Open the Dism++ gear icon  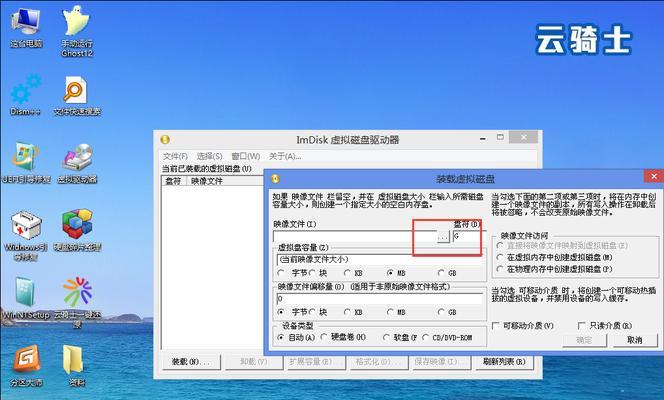(x=25, y=95)
